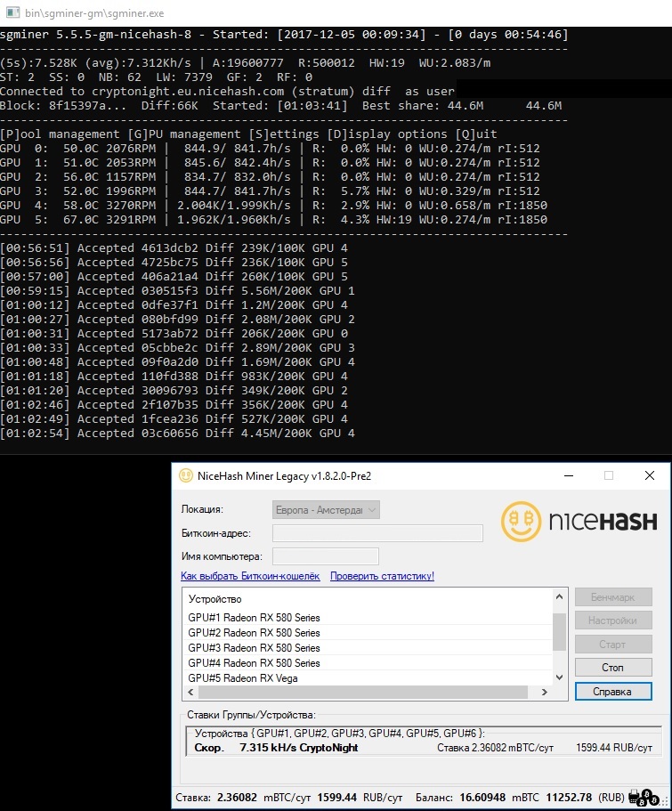Click the bitcoin calculator icon in status bar
This screenshot has width=672, height=811.
click(643, 798)
